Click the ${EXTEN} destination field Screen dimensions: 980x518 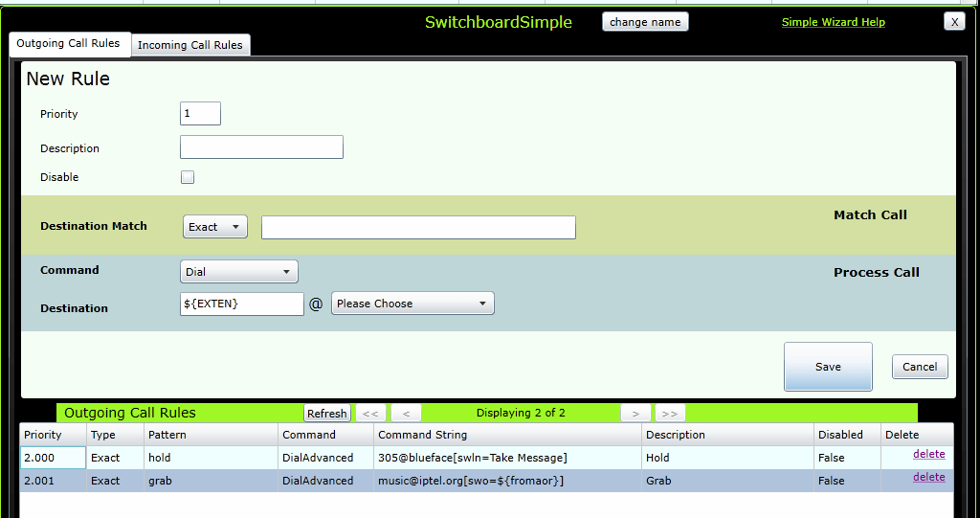click(x=242, y=304)
